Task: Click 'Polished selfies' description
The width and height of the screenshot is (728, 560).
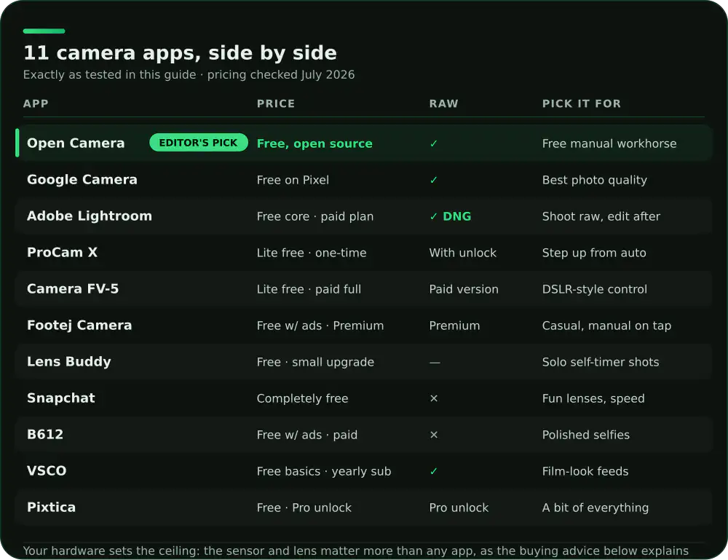Action: tap(585, 435)
